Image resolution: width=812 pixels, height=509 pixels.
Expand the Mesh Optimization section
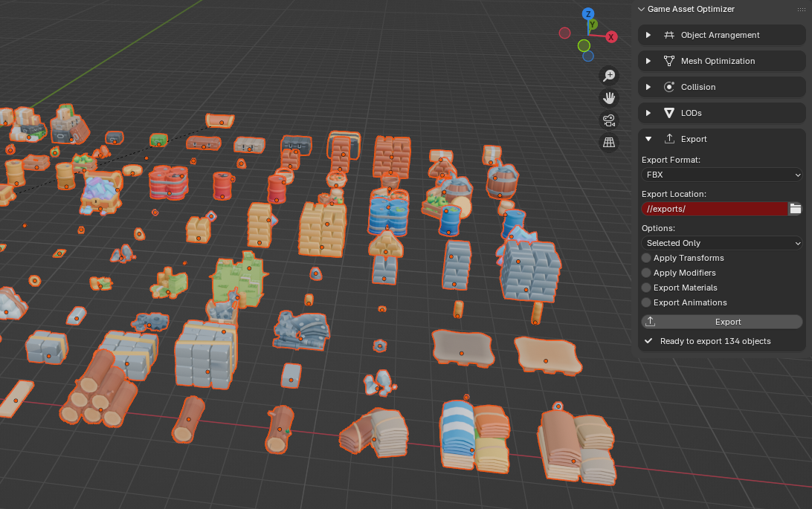click(x=648, y=61)
